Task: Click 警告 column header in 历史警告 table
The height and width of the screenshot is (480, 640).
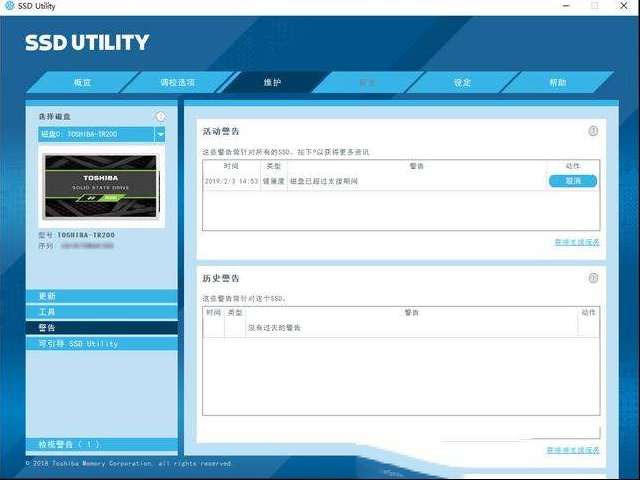Action: (411, 313)
